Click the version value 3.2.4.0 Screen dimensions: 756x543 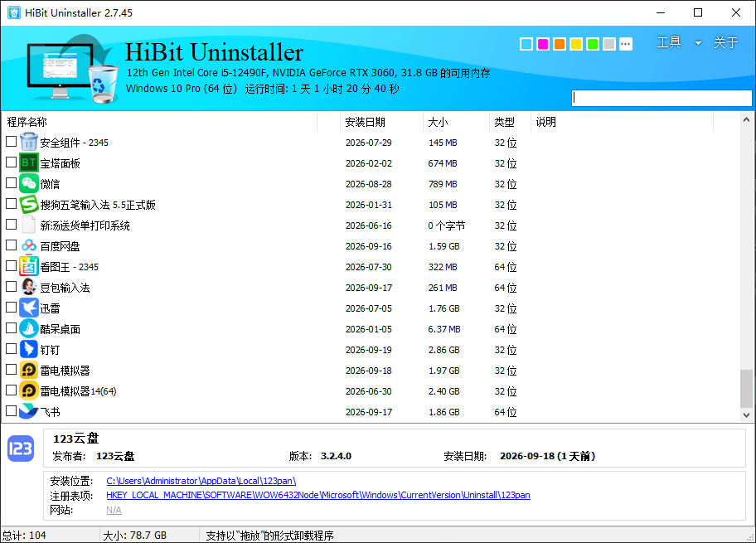[336, 456]
